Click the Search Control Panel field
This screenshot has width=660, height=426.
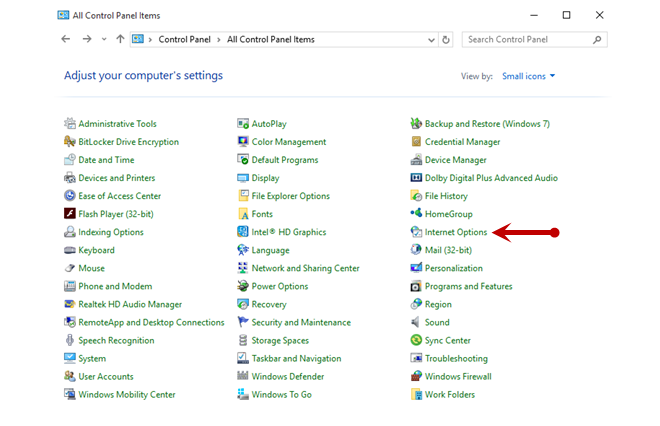click(535, 40)
